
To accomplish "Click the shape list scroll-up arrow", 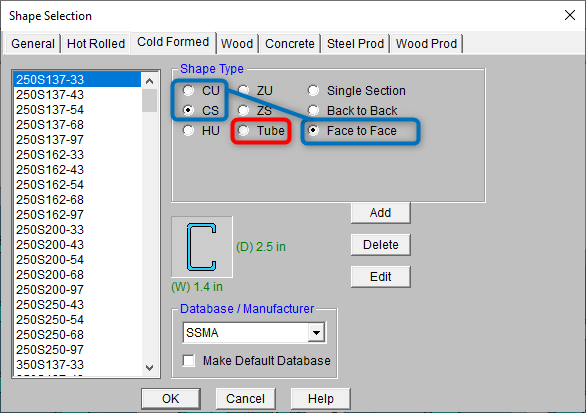I will click(x=149, y=81).
